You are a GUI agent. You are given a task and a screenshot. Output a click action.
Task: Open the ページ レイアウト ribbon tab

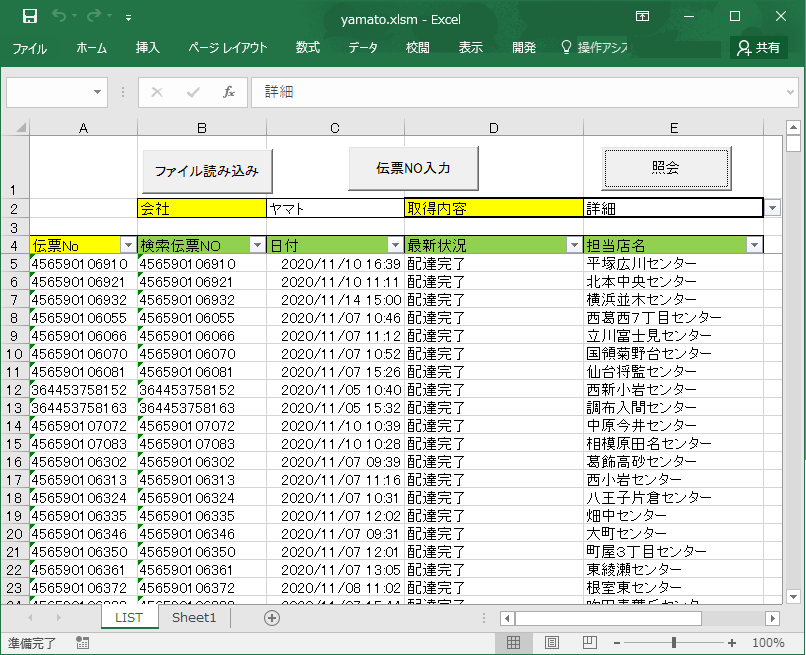[227, 48]
